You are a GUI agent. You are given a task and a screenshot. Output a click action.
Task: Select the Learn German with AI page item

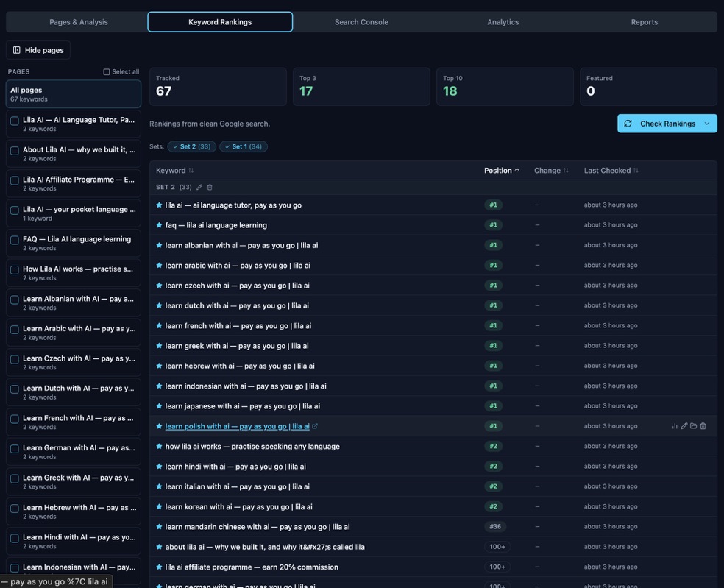pyautogui.click(x=74, y=452)
